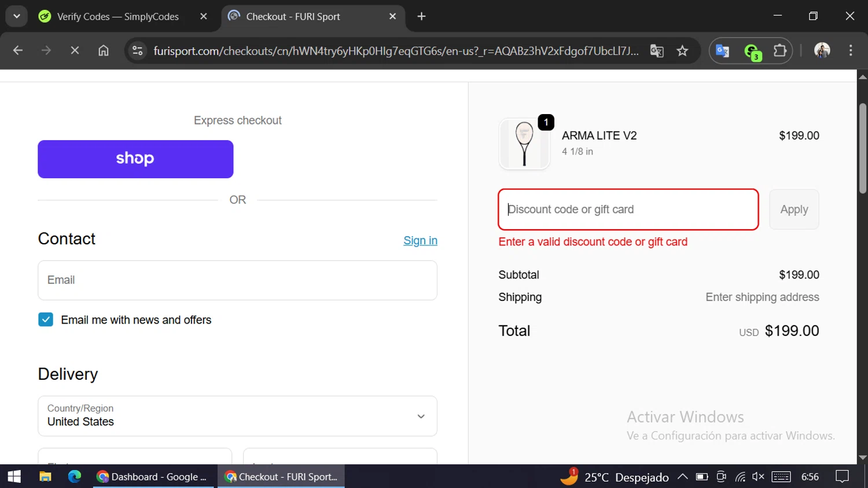
Task: Uncheck Email me with news and offers
Action: pyautogui.click(x=46, y=320)
